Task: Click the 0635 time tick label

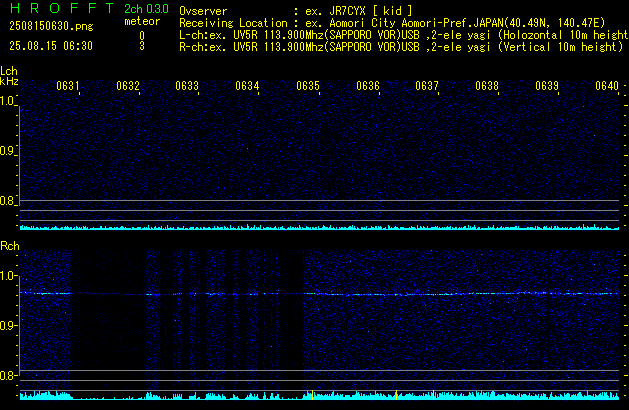Action: 308,86
